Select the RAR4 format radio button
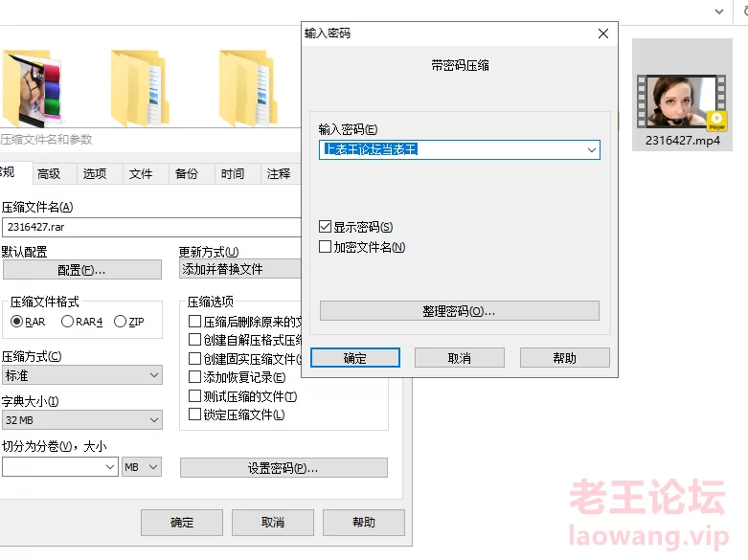The image size is (748, 560). 68,322
